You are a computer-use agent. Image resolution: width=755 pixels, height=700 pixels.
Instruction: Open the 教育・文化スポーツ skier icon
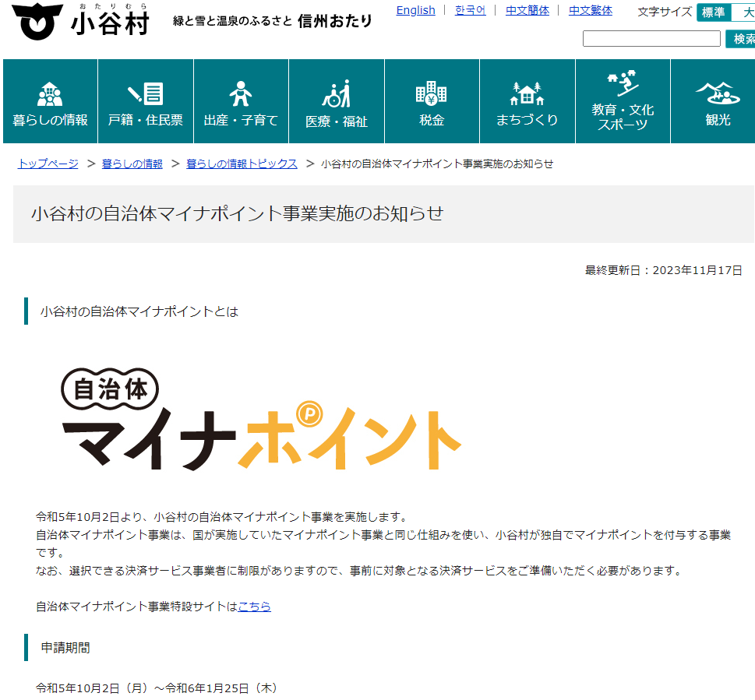(x=623, y=83)
